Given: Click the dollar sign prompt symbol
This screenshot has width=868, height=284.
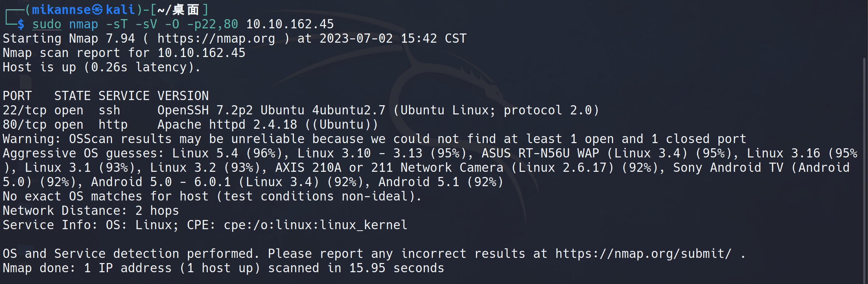Looking at the screenshot, I should [x=21, y=24].
